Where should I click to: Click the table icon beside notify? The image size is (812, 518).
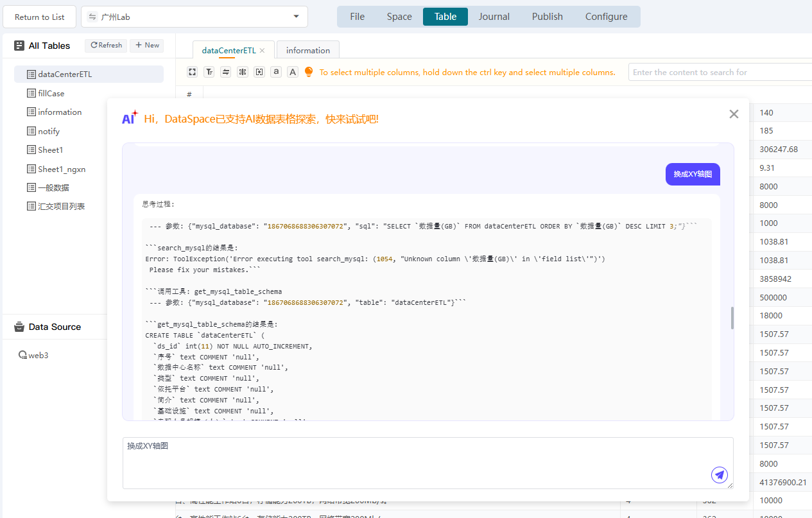pyautogui.click(x=31, y=131)
